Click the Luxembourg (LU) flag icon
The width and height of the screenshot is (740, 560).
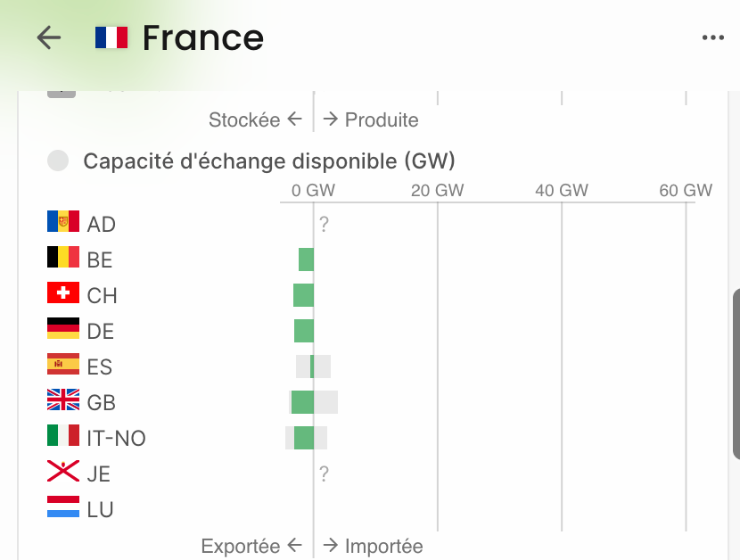tap(63, 507)
